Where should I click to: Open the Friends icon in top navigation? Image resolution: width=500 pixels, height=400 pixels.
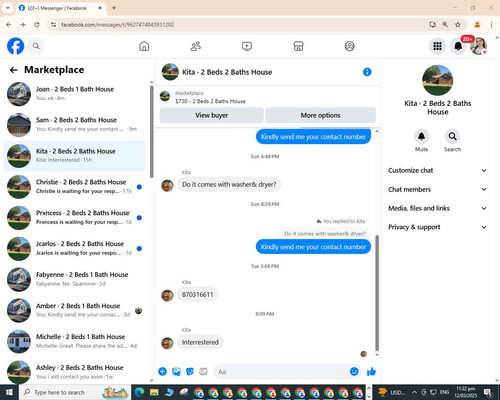(196, 46)
